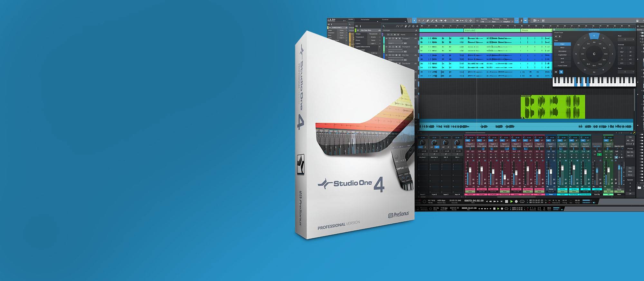Adjust the Main output fader

pyautogui.click(x=619, y=167)
